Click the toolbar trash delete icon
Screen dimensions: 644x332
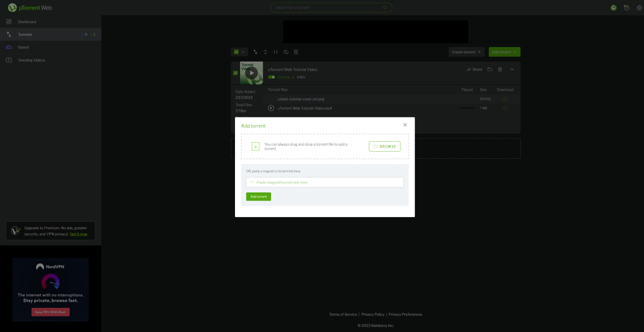click(296, 52)
